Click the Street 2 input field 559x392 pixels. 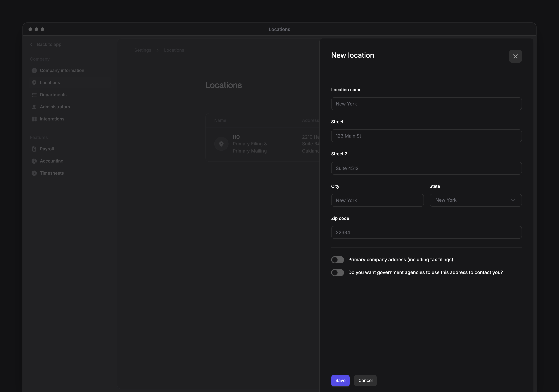426,168
